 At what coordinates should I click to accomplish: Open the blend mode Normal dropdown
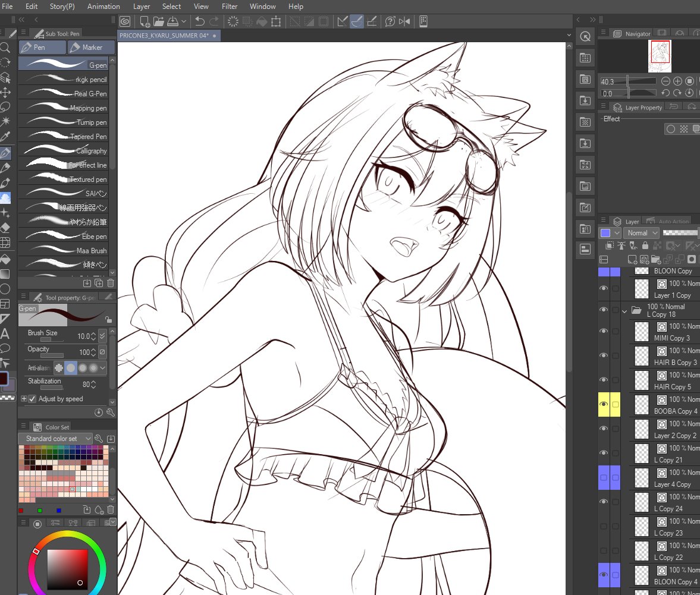click(642, 233)
